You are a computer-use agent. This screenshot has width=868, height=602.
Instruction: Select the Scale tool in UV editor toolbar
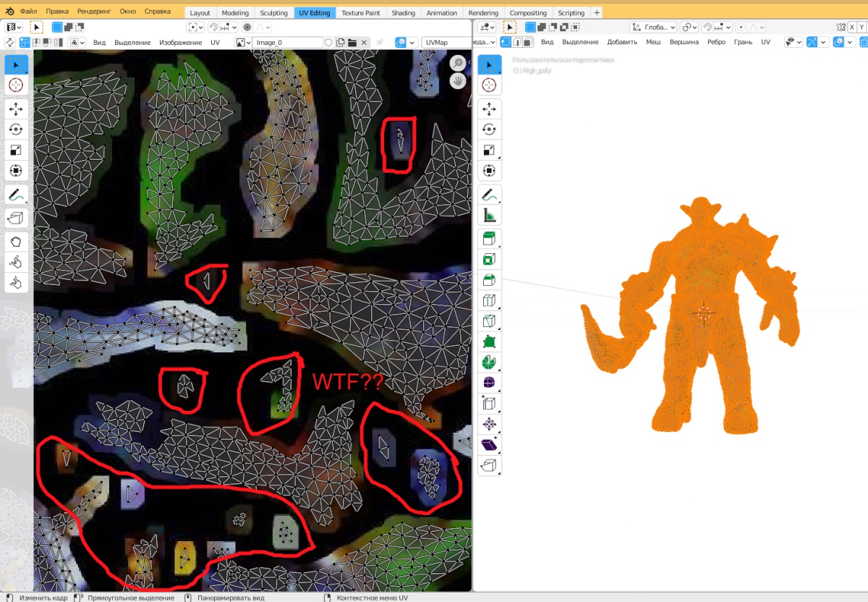coord(16,150)
